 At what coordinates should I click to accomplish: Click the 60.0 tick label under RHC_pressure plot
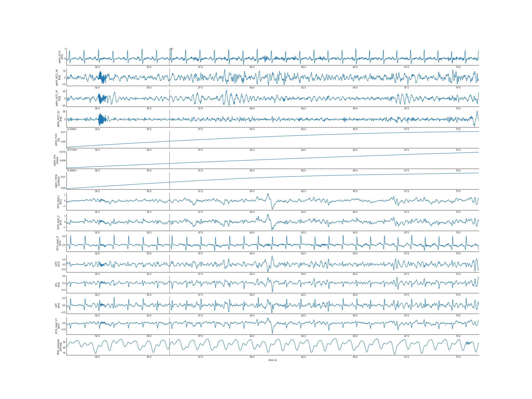pos(252,357)
